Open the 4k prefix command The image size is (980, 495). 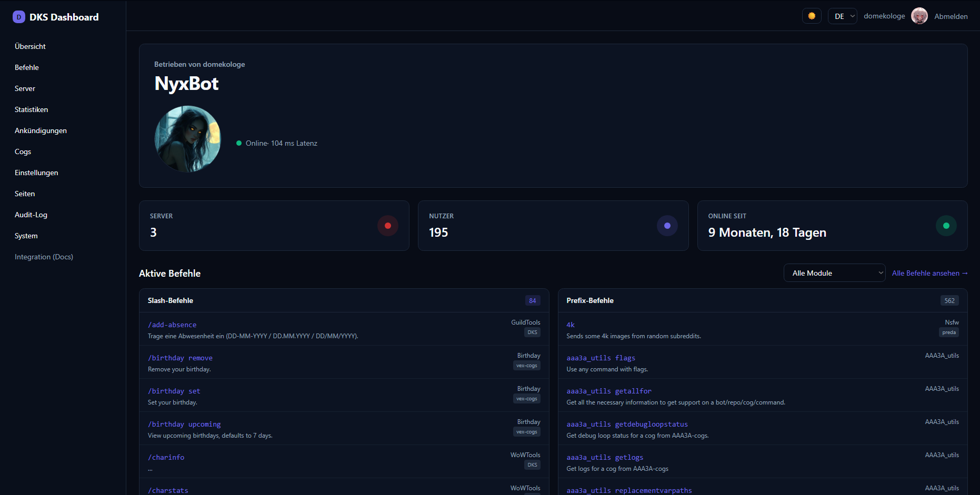pyautogui.click(x=571, y=325)
